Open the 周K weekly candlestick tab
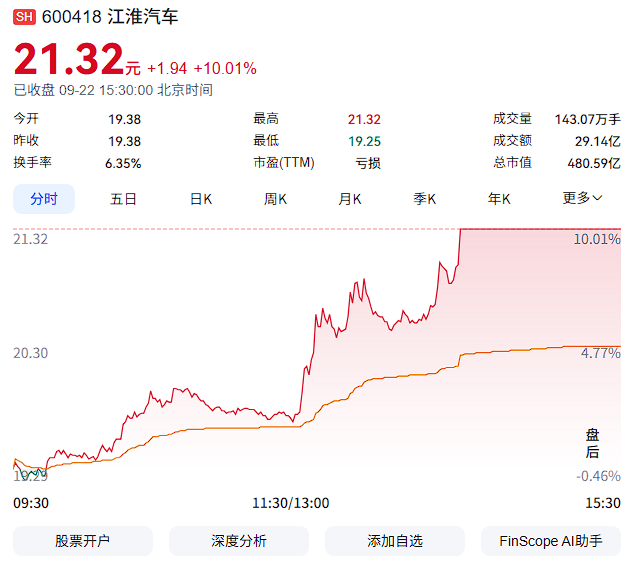633x563 pixels. point(275,199)
